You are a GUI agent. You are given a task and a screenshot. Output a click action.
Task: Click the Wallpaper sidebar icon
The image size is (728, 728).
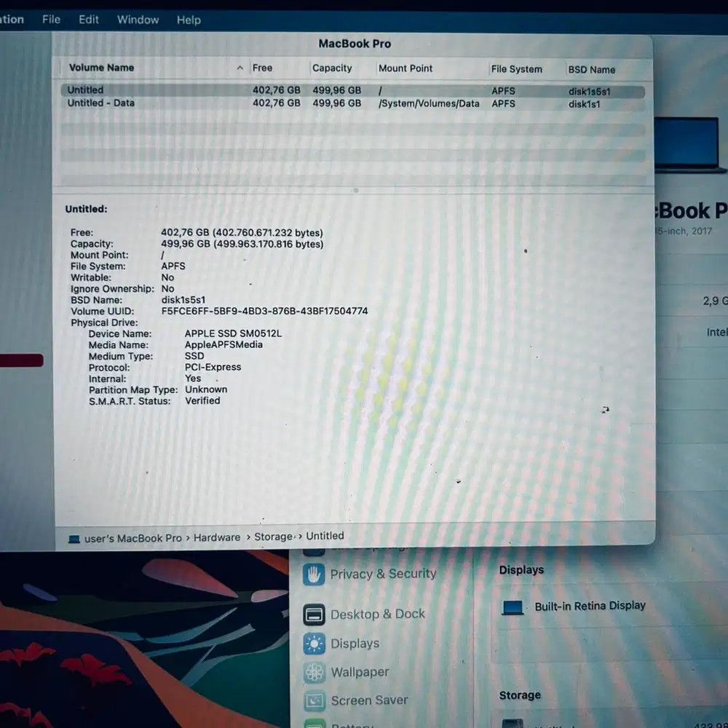pyautogui.click(x=314, y=672)
